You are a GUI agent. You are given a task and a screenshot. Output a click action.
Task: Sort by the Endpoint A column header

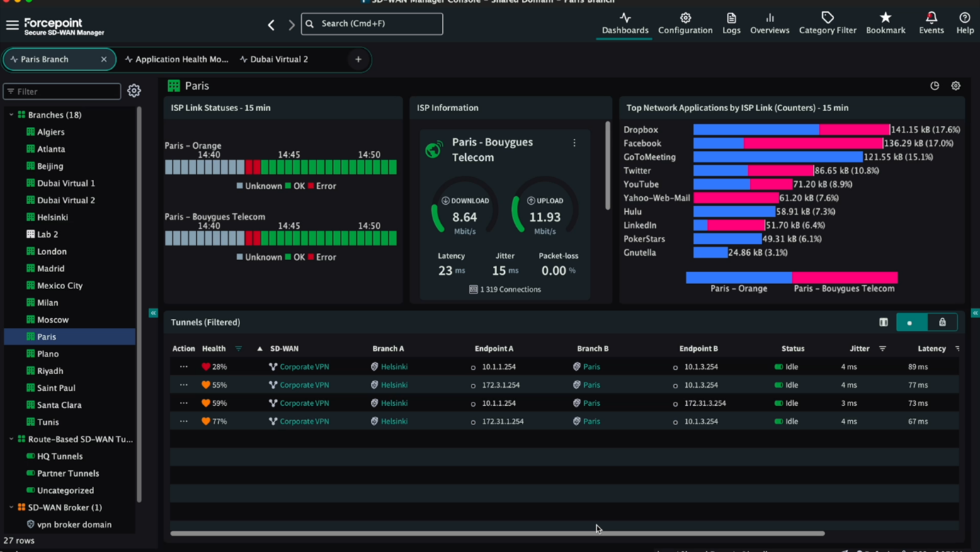(x=494, y=349)
